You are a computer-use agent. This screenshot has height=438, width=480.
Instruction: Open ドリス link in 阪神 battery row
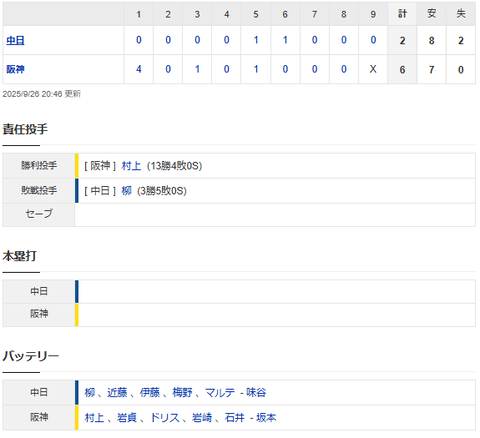[165, 417]
